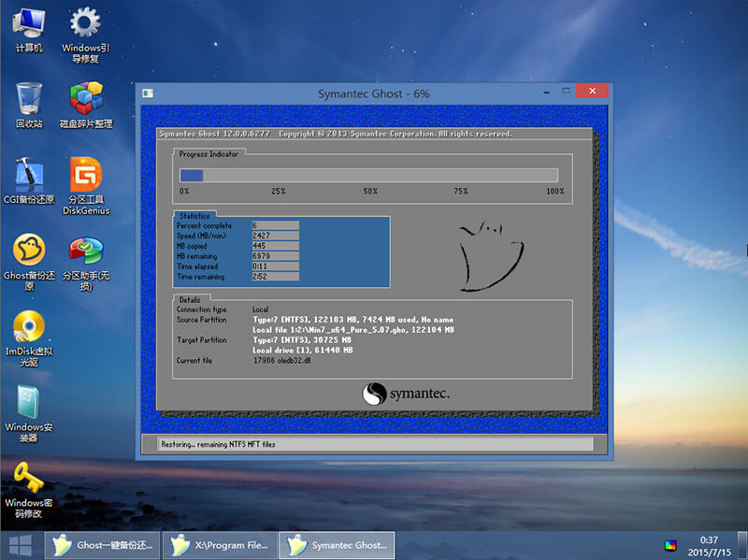The height and width of the screenshot is (560, 748).
Task: Open the 分区助手(无损) partition assistant
Action: (x=86, y=251)
